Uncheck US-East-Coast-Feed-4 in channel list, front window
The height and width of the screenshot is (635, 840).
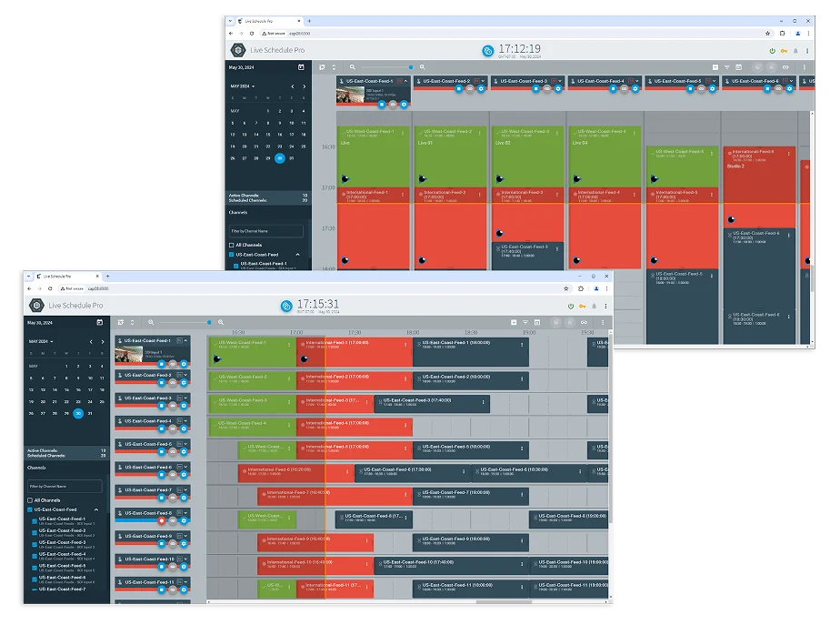35,556
